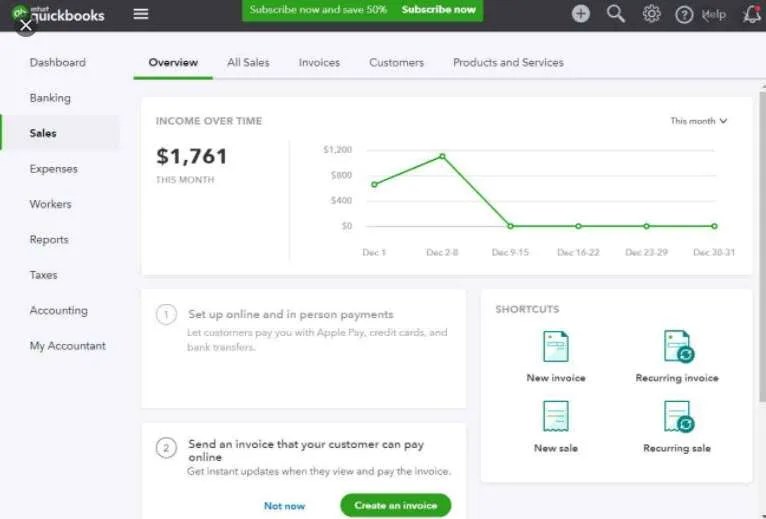The height and width of the screenshot is (519, 766).
Task: Go to Dashboard in sidebar
Action: (58, 63)
